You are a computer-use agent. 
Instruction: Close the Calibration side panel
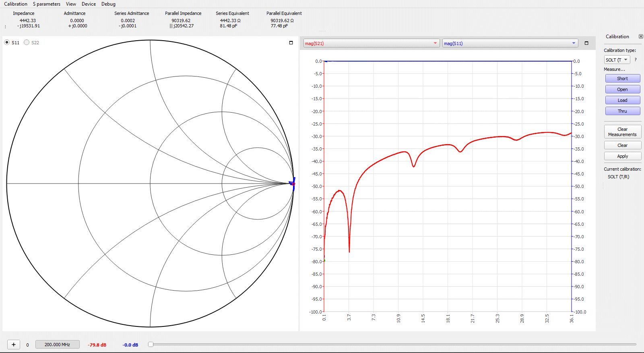[641, 37]
